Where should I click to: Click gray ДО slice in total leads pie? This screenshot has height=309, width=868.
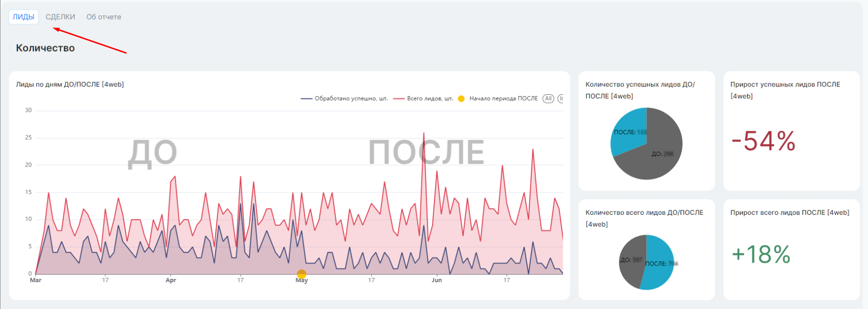[631, 261]
